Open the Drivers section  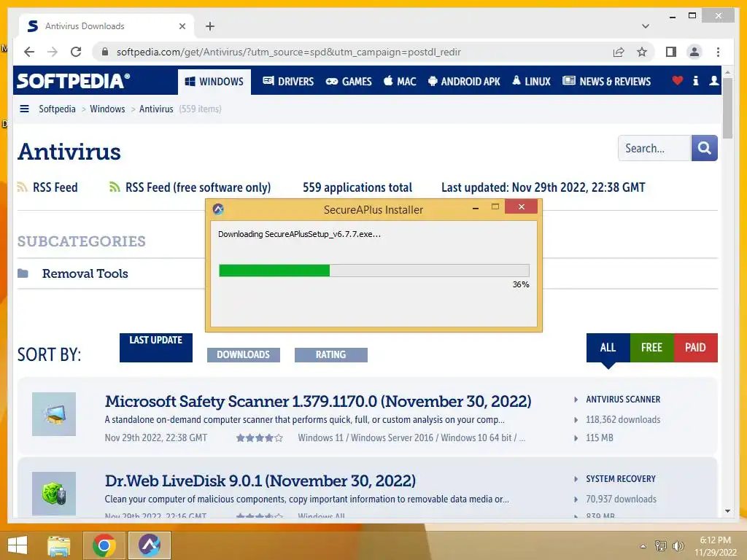288,82
